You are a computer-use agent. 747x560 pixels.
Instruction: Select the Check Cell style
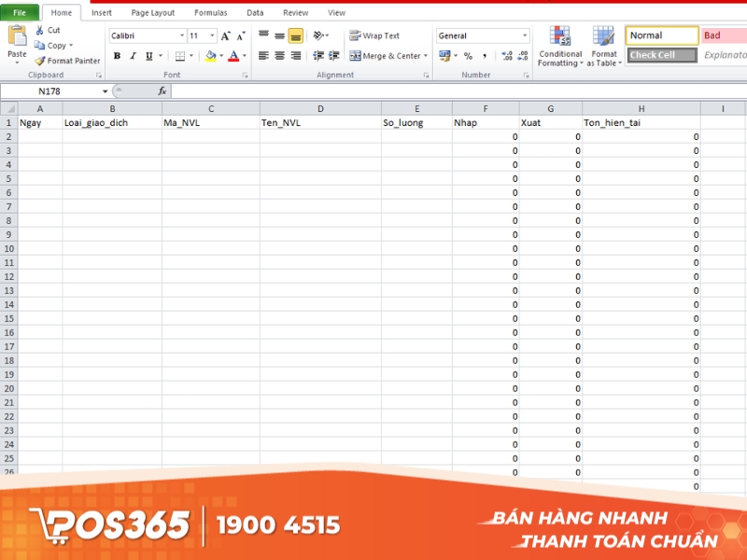[x=663, y=54]
